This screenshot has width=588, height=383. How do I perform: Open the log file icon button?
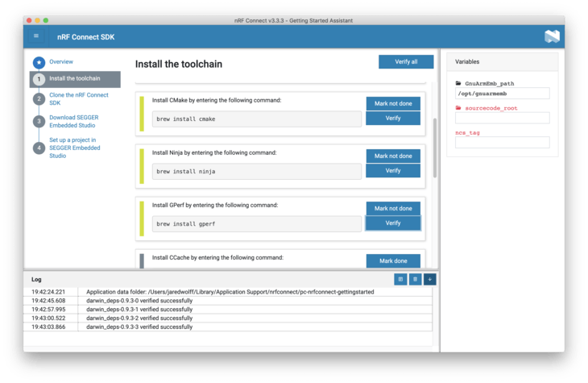[x=400, y=279]
